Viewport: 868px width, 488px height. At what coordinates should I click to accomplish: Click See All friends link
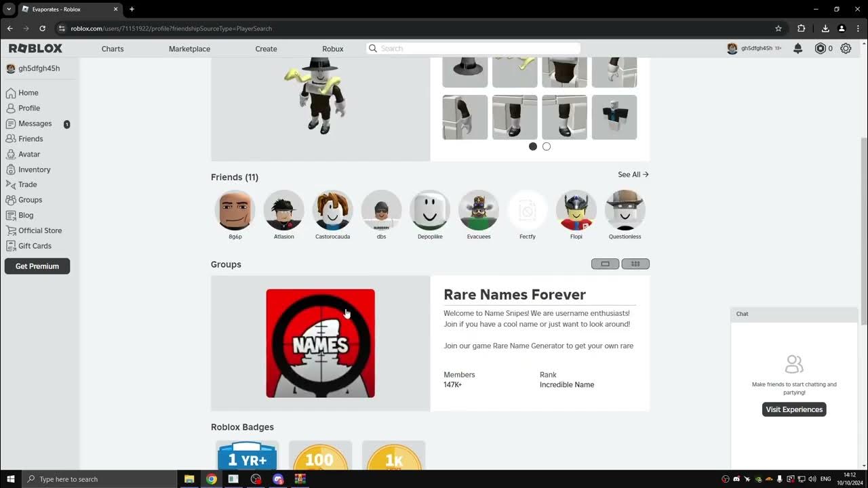pyautogui.click(x=633, y=175)
